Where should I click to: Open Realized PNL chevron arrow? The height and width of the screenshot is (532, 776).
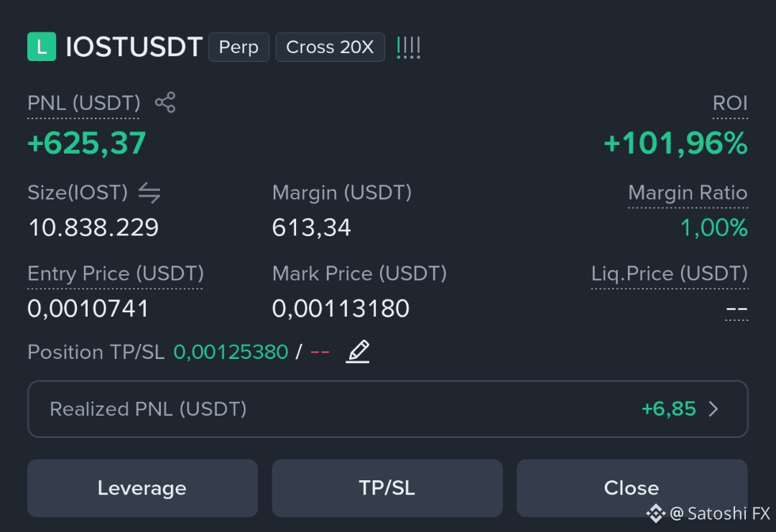click(x=713, y=409)
